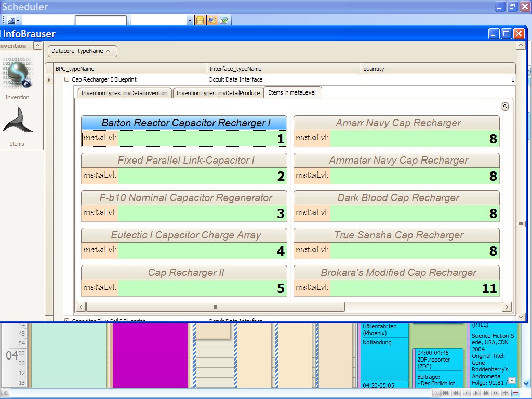This screenshot has height=399, width=532.
Task: Click the text input field in Scheduler toolbar
Action: [101, 21]
